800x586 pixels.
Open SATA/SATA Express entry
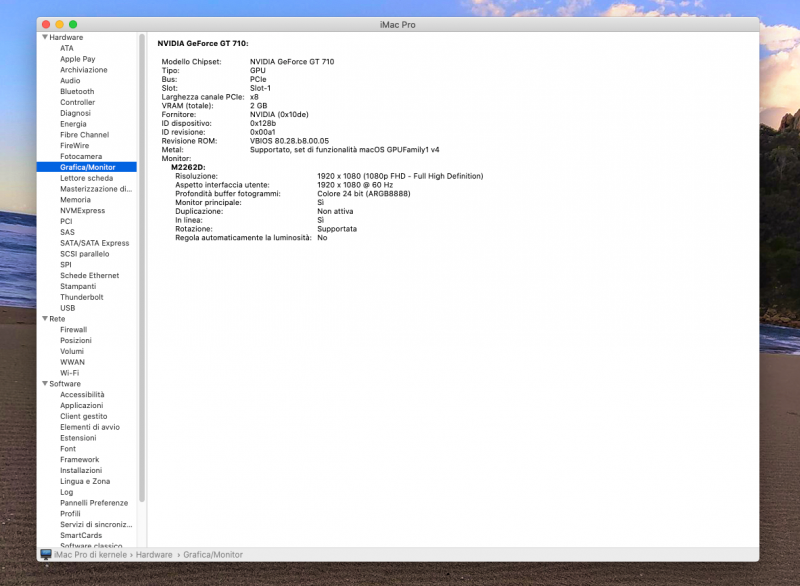tap(95, 243)
